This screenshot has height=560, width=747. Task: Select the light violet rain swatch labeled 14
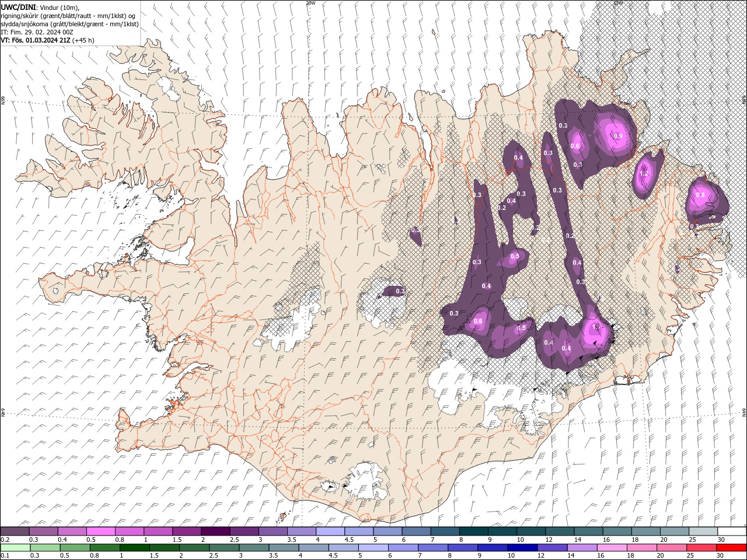[x=582, y=548]
